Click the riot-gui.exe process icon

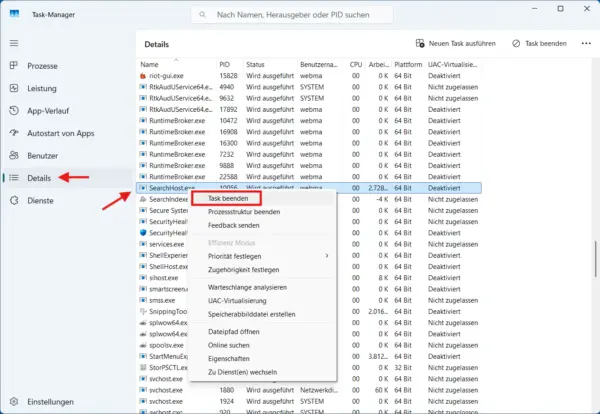(x=143, y=76)
